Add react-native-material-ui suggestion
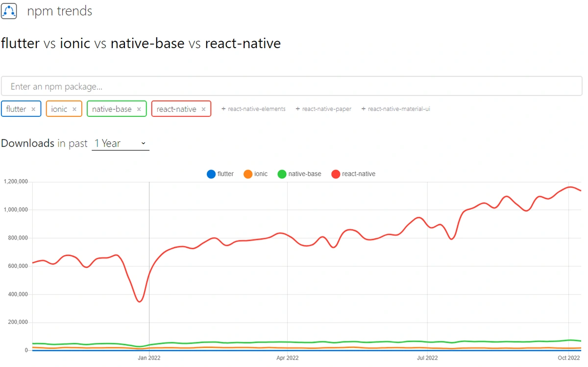Viewport: 588px width, 367px height. coord(395,109)
